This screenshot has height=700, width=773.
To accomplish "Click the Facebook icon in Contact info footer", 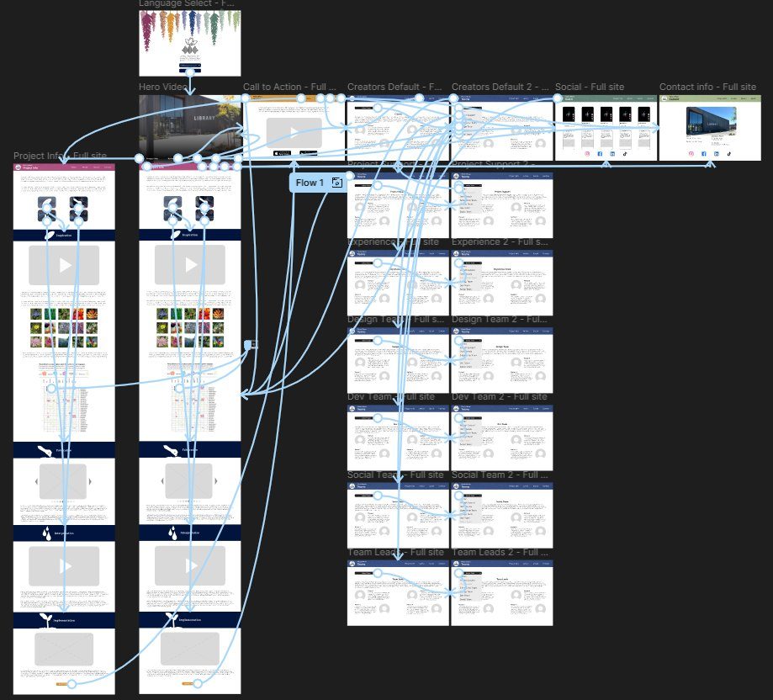I will pos(704,154).
